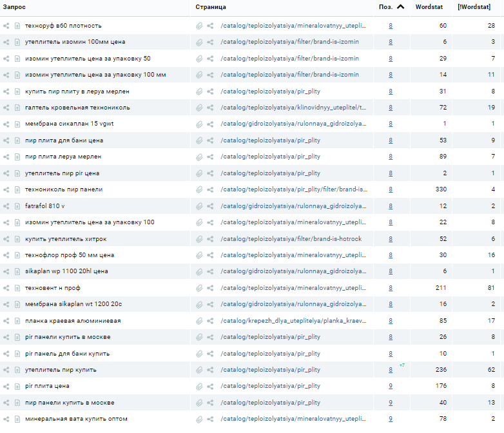Click page share icon in 'технофлор проф 50 мм цена' row
Screen dimensions: 504x433
[210, 255]
